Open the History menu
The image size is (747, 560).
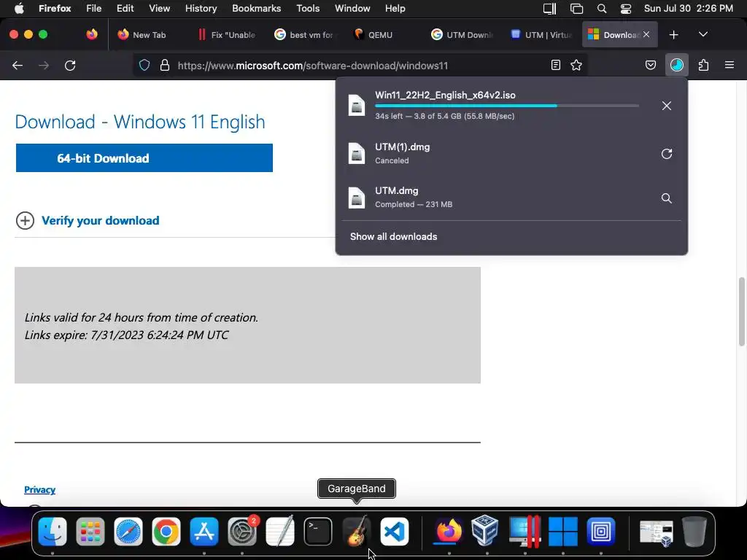[x=201, y=8]
